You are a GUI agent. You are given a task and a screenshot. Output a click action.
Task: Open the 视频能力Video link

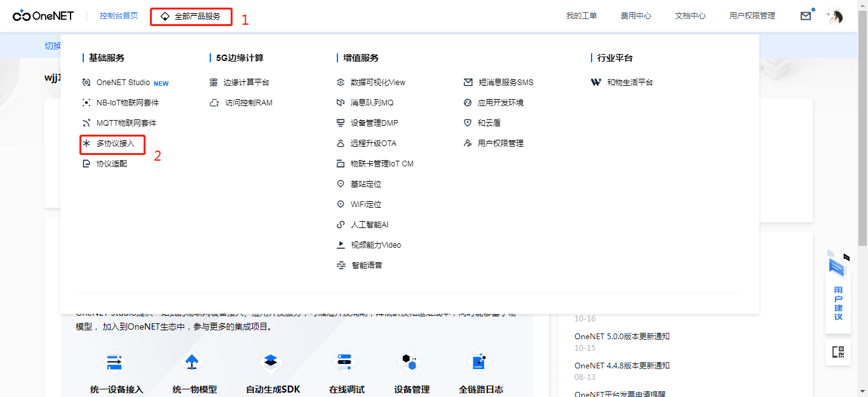coord(376,245)
